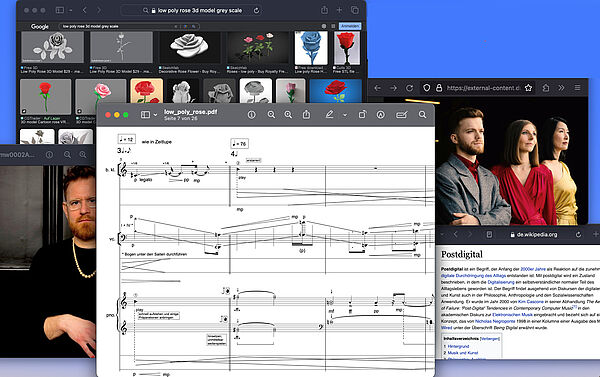Zoom in on the low_poly_rose.pdf score

(288, 114)
